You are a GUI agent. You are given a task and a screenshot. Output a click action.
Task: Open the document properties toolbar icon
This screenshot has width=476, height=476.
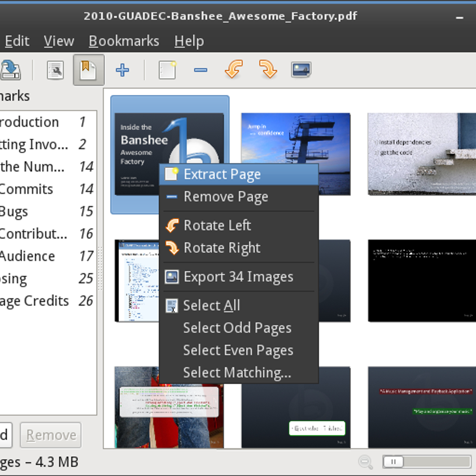55,70
